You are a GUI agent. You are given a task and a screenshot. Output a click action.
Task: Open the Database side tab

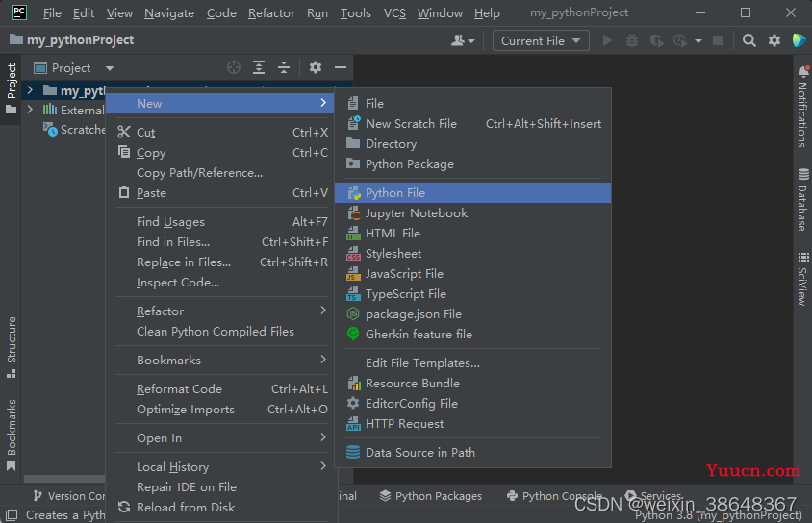[x=802, y=199]
